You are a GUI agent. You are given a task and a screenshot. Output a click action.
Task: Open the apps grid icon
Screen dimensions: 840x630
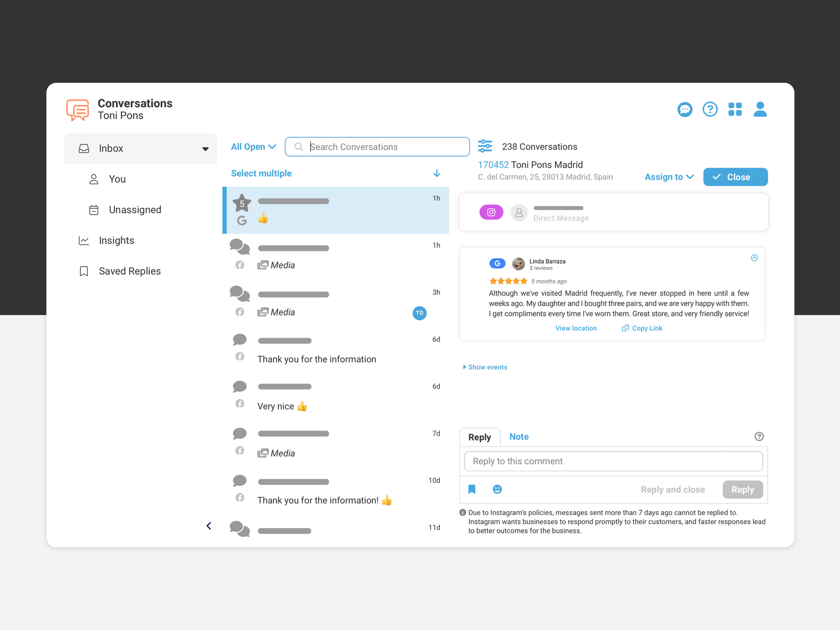point(735,109)
